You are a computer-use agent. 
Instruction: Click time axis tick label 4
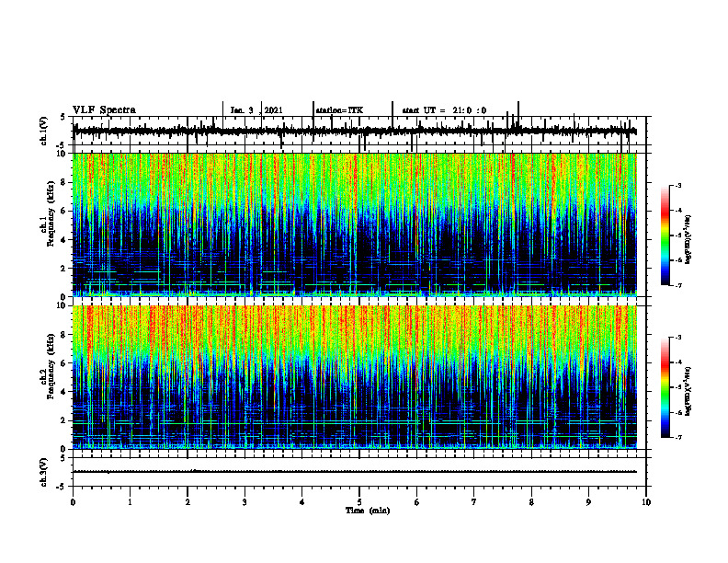tap(302, 502)
